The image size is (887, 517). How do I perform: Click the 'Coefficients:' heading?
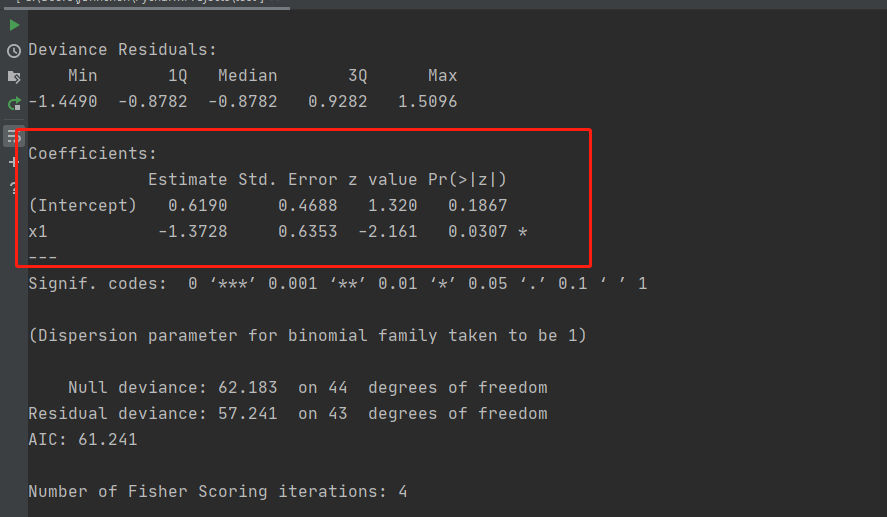click(92, 153)
